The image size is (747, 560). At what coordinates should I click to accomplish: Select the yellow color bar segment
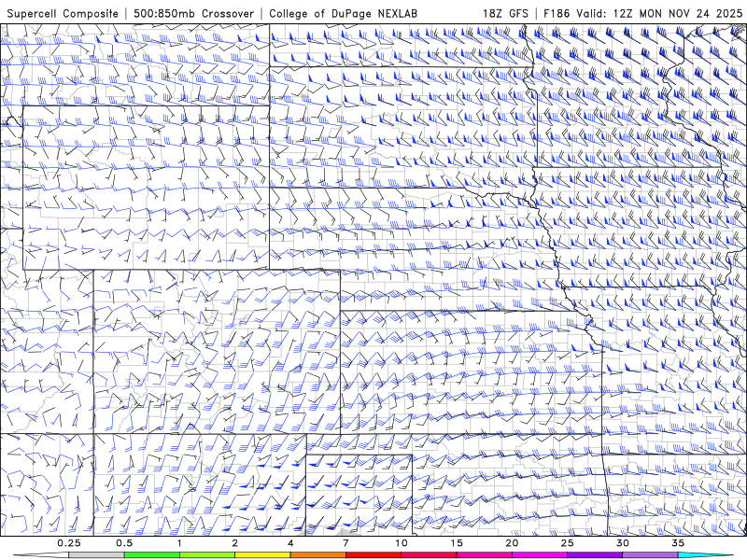(x=262, y=555)
